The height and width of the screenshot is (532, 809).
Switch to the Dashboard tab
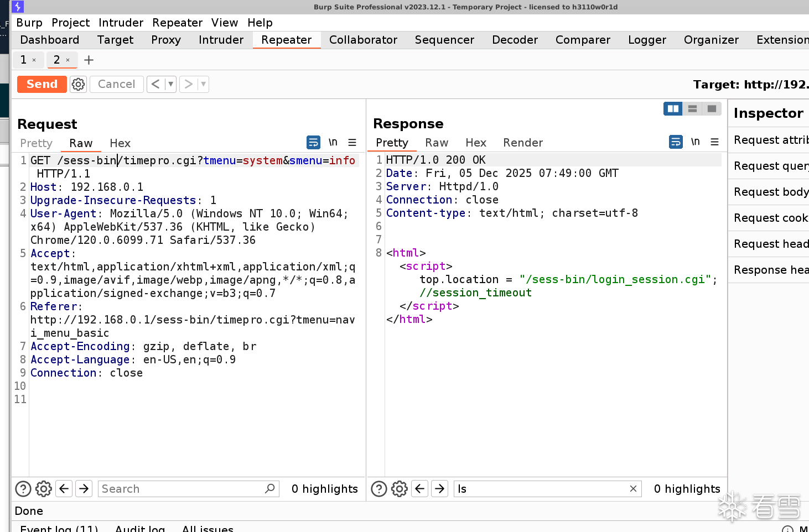coord(50,40)
